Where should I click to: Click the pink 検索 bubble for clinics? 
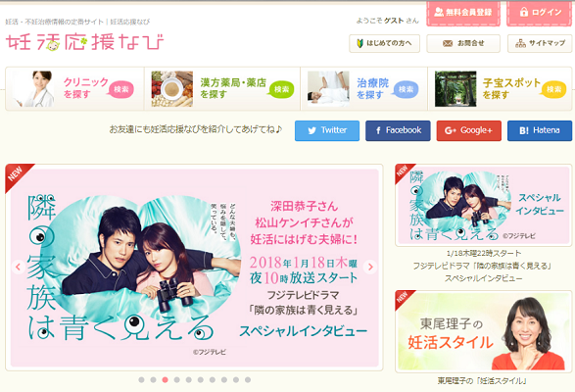click(x=121, y=89)
